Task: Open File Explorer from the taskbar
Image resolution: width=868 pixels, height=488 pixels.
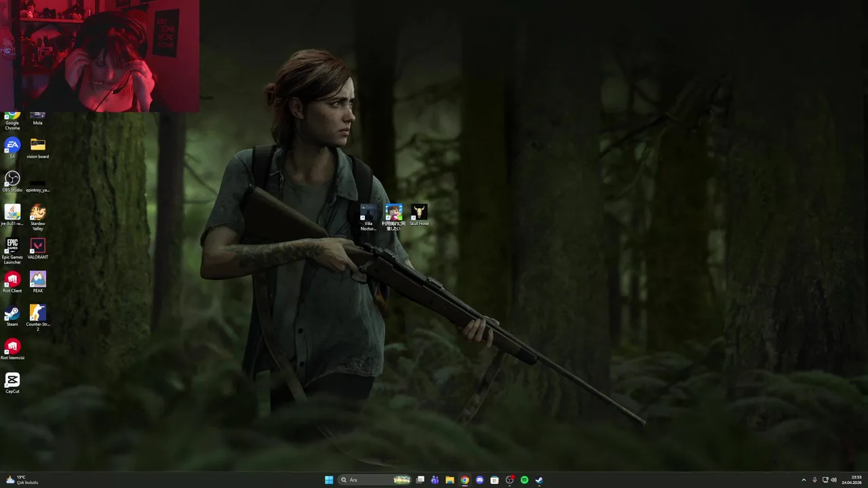Action: tap(450, 480)
